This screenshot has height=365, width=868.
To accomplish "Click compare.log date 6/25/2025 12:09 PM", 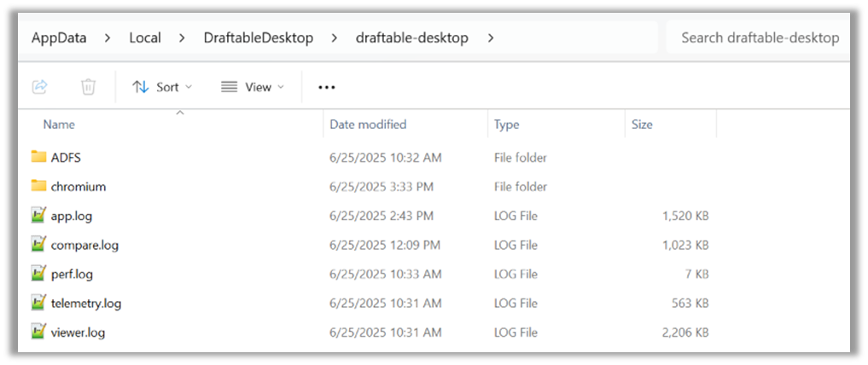I will (x=385, y=245).
